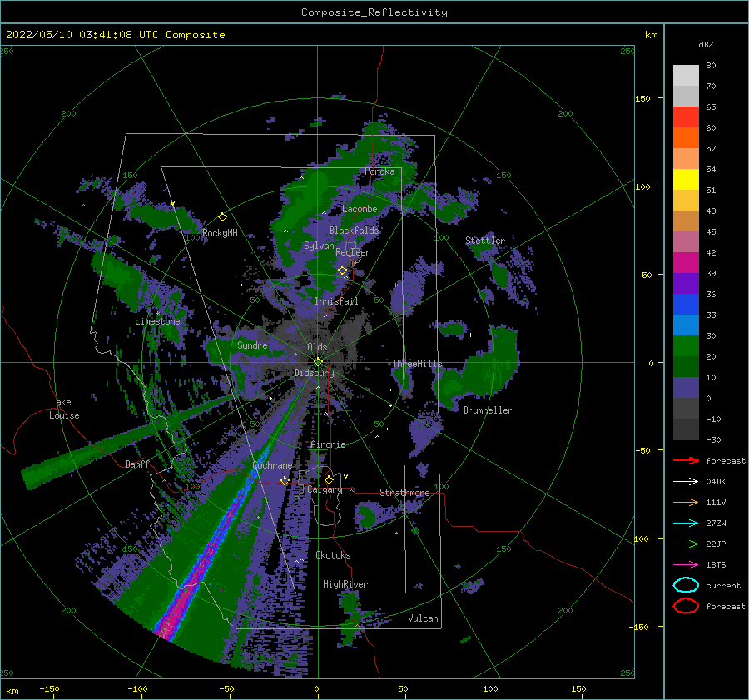
Task: Click the yellow diamond marker near RockyMH
Action: 222,217
